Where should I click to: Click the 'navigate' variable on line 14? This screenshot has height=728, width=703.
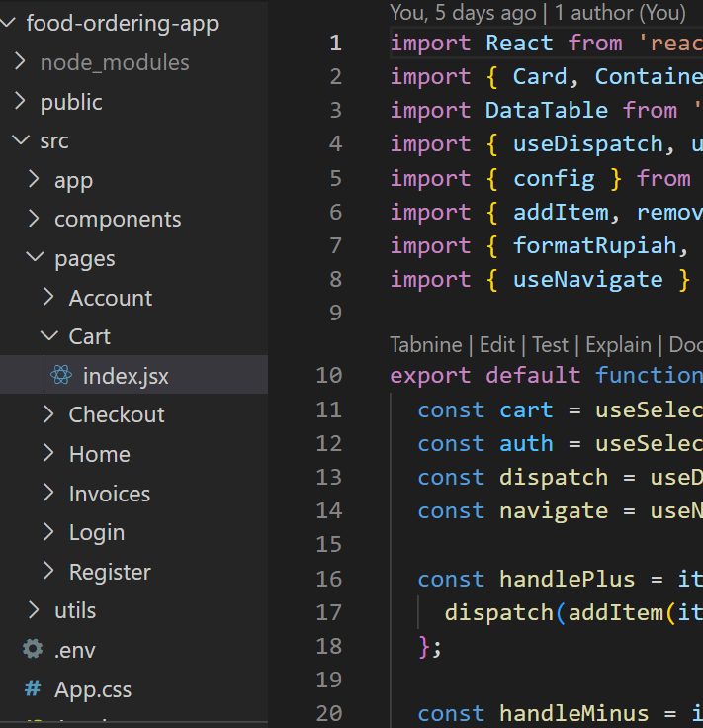(x=554, y=511)
